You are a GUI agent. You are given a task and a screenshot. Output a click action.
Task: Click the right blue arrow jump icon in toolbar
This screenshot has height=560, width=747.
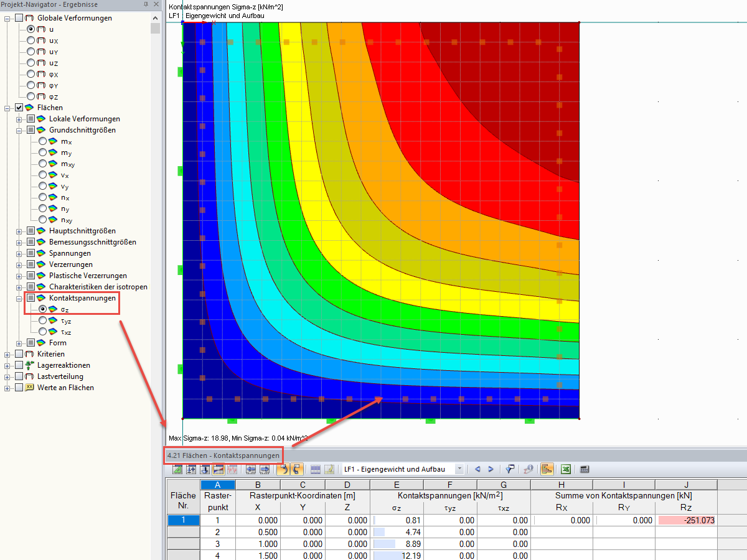(265, 469)
